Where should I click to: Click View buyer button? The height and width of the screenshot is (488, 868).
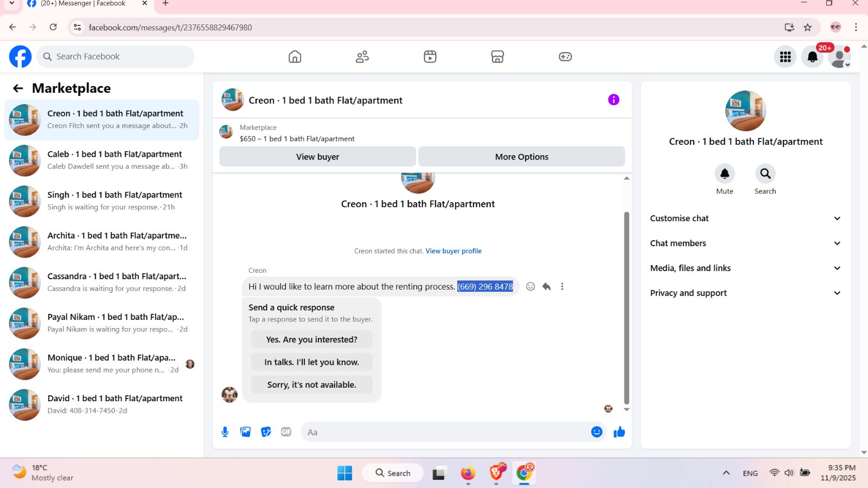pos(317,157)
